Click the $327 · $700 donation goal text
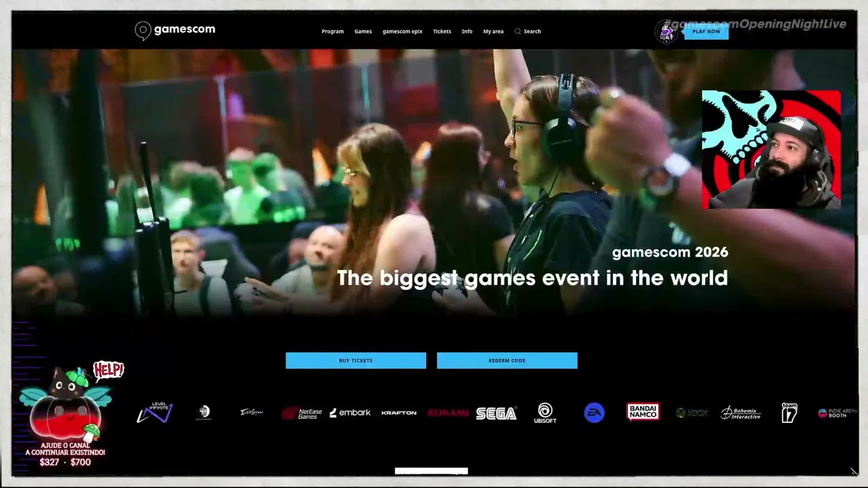Viewport: 868px width, 488px height. click(x=65, y=462)
